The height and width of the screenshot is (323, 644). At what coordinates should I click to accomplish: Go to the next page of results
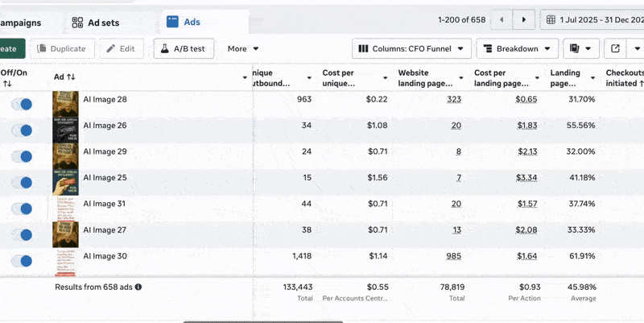(x=525, y=19)
